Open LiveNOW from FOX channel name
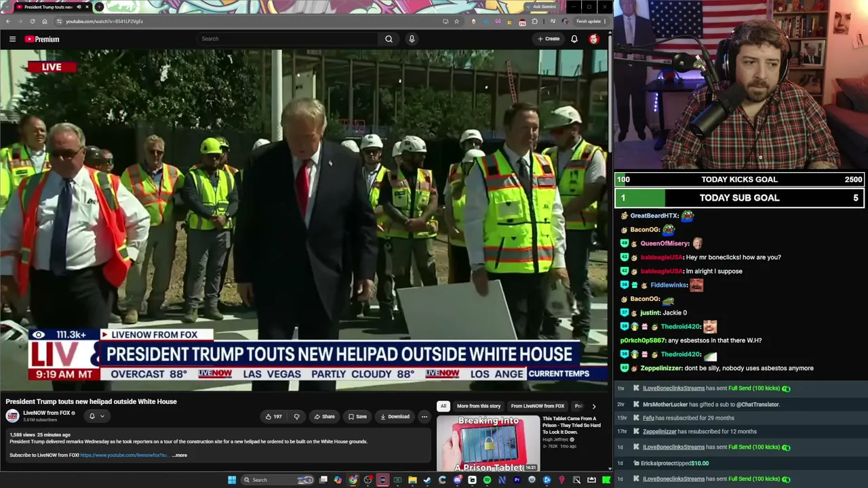This screenshot has width=868, height=488. coord(47,413)
